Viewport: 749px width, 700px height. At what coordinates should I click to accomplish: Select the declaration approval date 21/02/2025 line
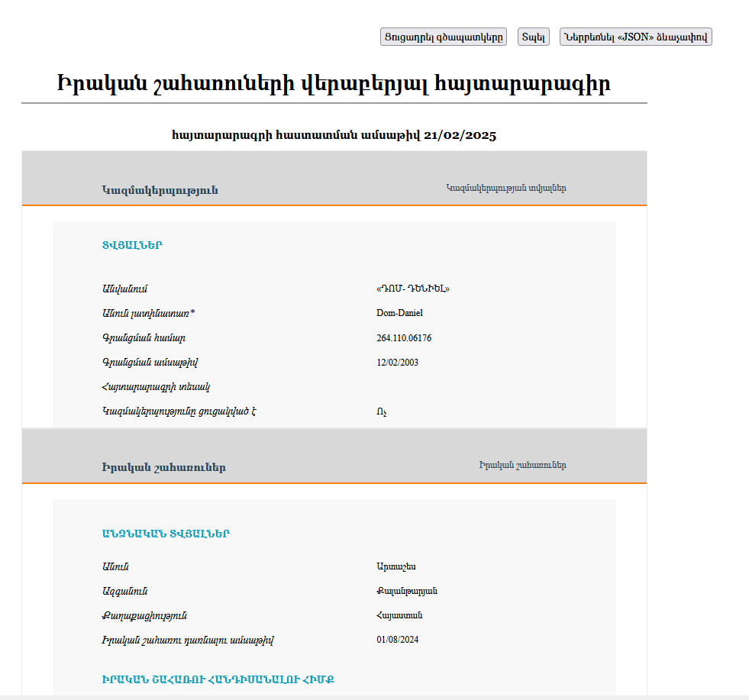[x=334, y=136]
